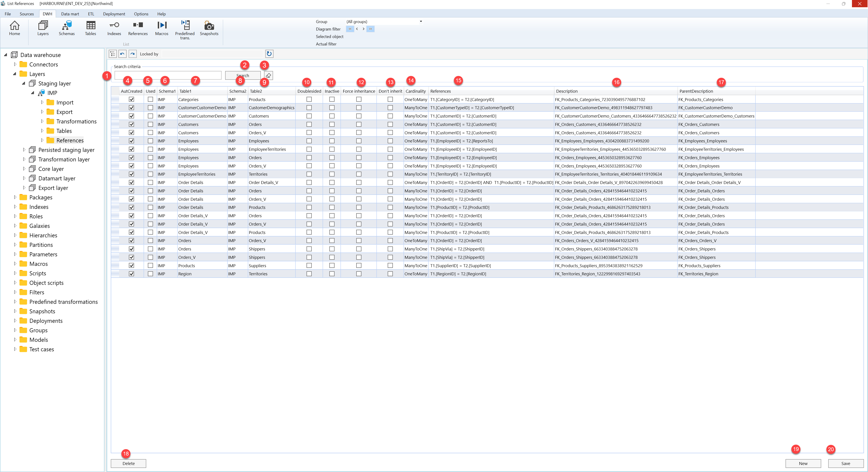This screenshot has height=472, width=868.
Task: Uncheck AutCreated for Products-Suppliers row
Action: [131, 265]
